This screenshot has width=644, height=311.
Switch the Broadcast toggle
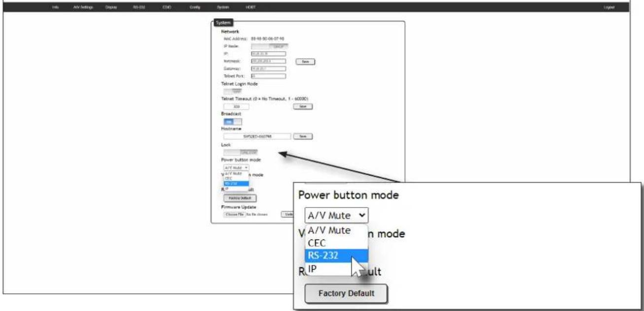pos(233,121)
